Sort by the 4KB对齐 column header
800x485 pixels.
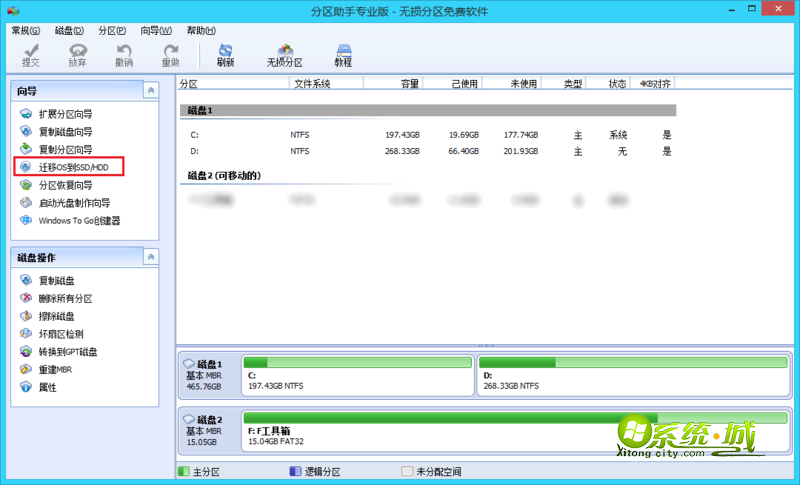pyautogui.click(x=653, y=84)
